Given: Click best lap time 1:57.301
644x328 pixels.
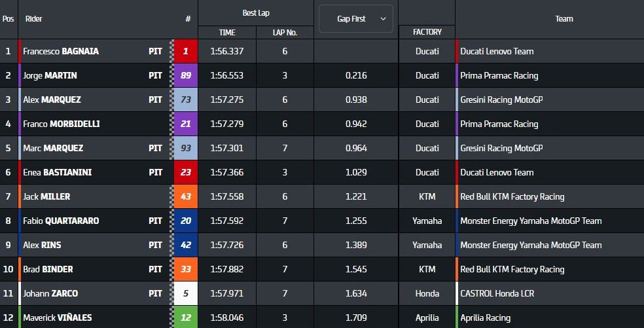Looking at the screenshot, I should pos(226,149).
